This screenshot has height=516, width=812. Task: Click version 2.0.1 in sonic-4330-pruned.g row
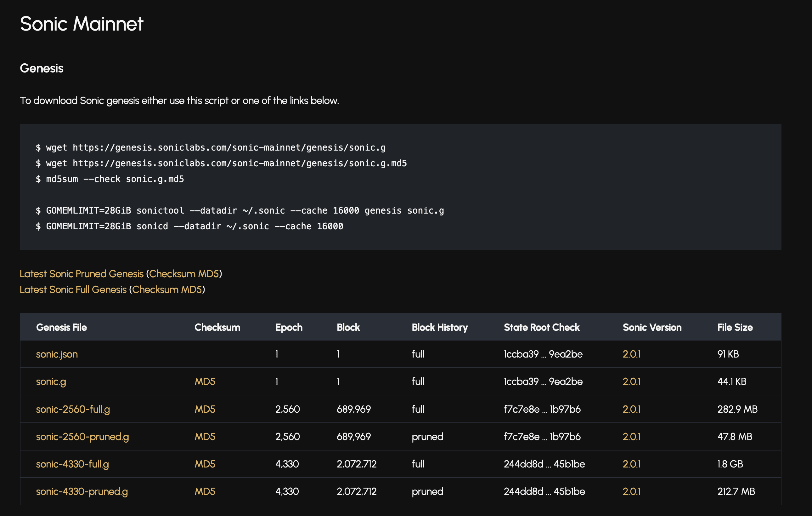click(x=631, y=491)
